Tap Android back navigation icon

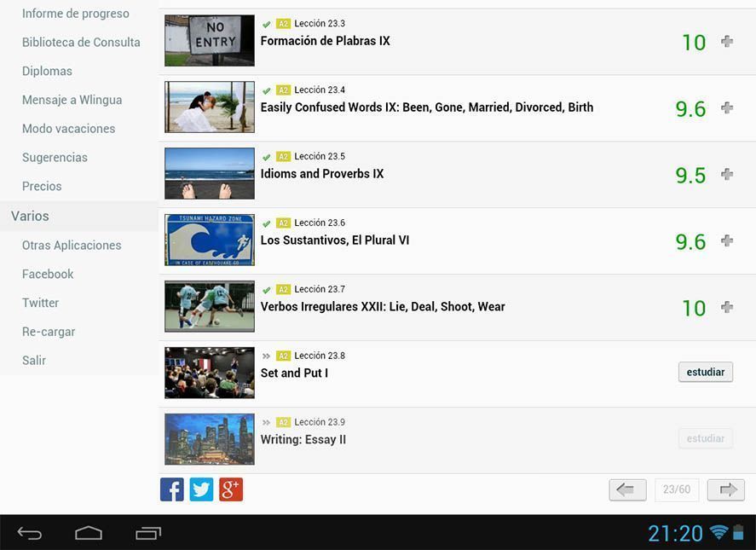(30, 533)
